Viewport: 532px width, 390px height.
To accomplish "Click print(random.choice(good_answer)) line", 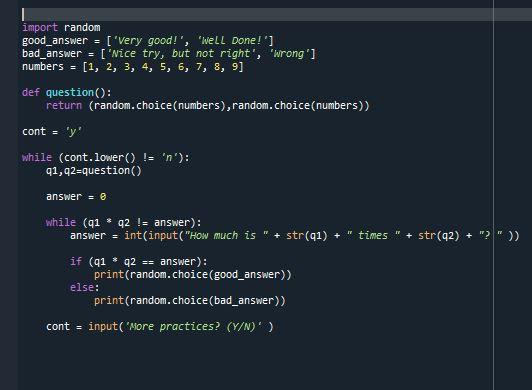I will pos(192,275).
